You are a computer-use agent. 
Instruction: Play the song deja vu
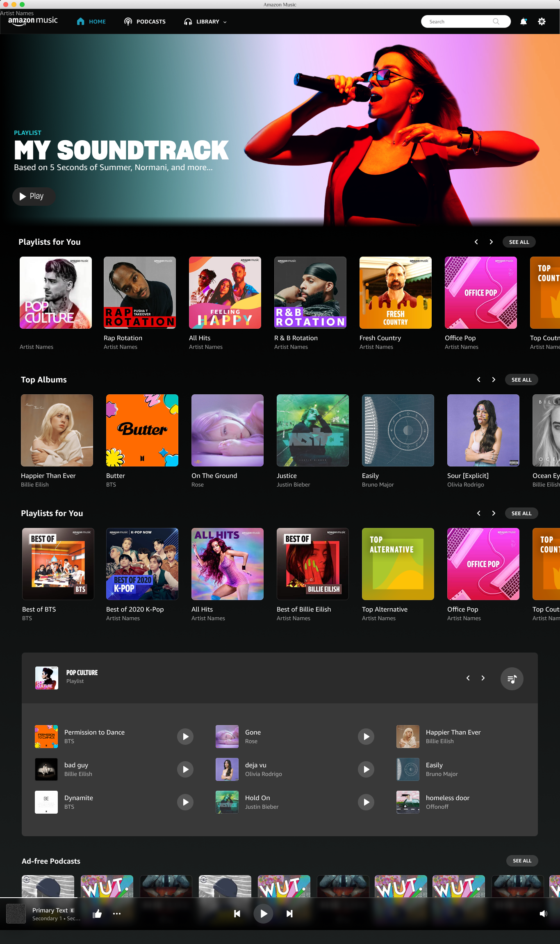tap(366, 769)
